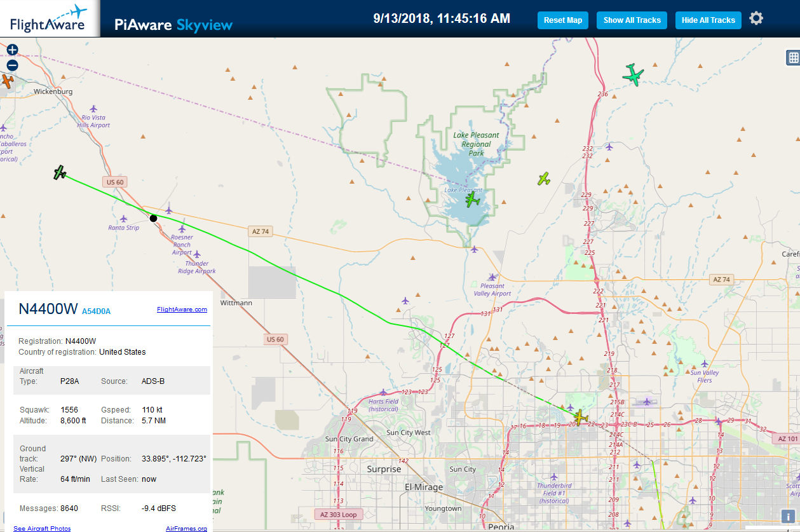This screenshot has width=800, height=532.
Task: Click the Rio Vista Hills Airport marker
Action: pos(93,109)
